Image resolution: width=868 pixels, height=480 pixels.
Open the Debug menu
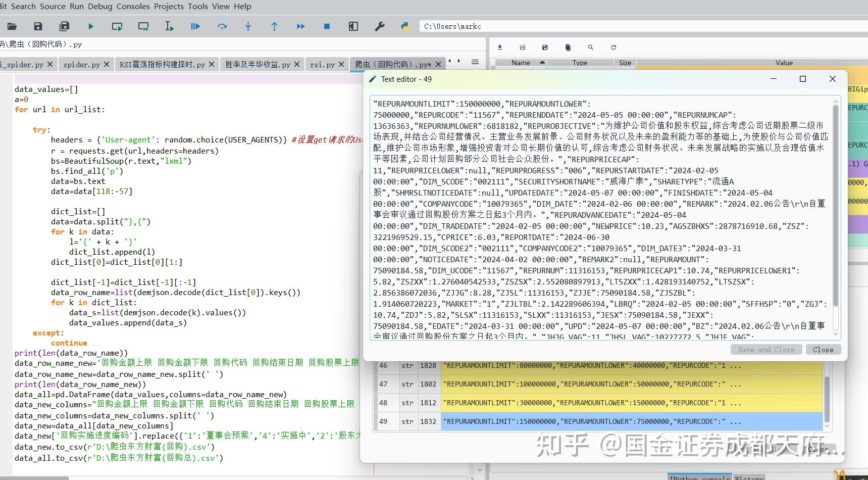99,6
